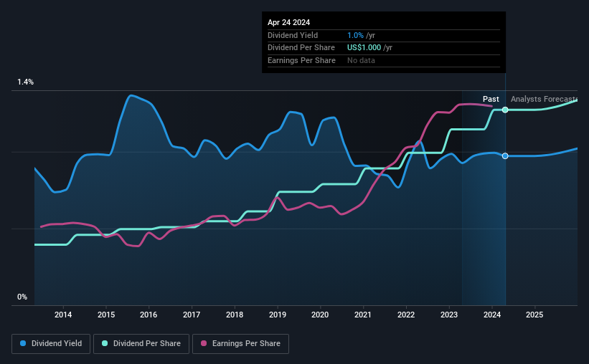This screenshot has height=364, width=589.
Task: Click the Analysts Forecasts label
Action: pyautogui.click(x=544, y=99)
